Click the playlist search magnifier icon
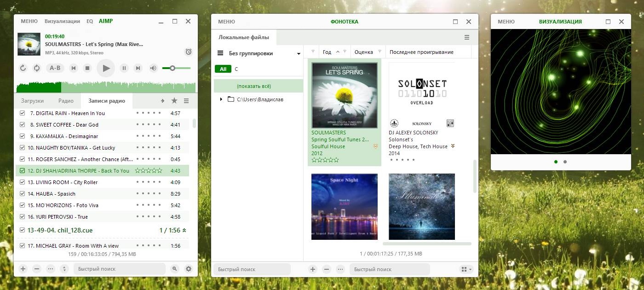This screenshot has height=290, width=644. 174,269
